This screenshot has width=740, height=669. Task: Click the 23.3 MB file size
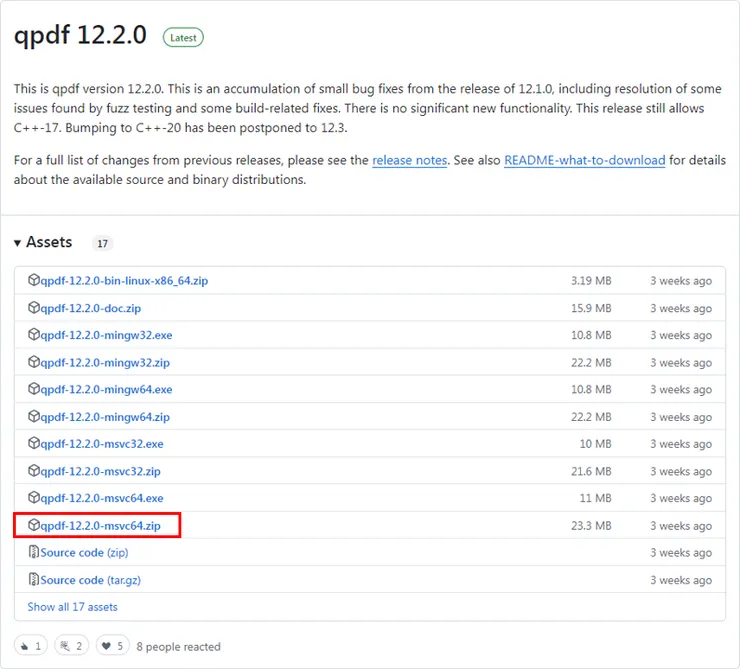(x=591, y=526)
